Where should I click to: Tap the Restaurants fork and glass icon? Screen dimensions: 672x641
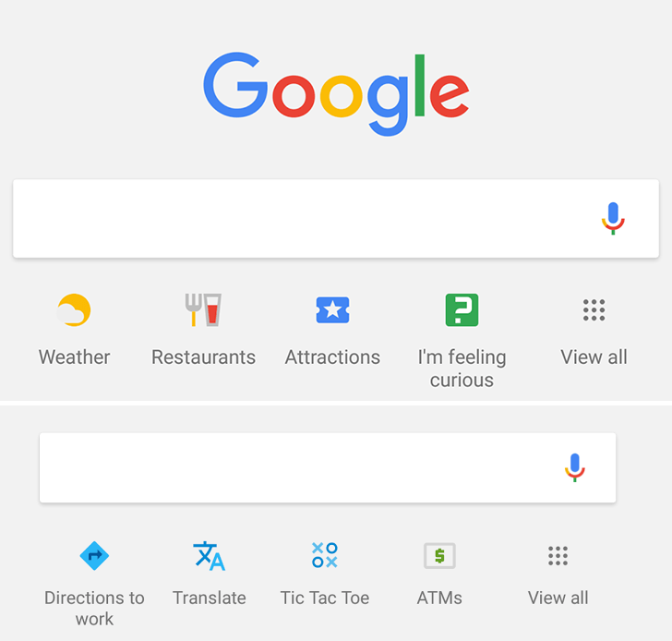(203, 310)
